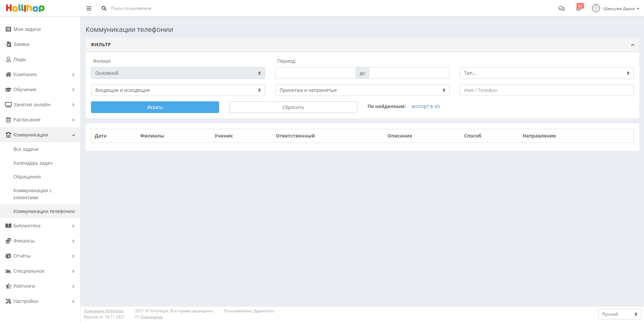Expand the Отчёты submenu arrow
This screenshot has width=644, height=323.
(73, 256)
